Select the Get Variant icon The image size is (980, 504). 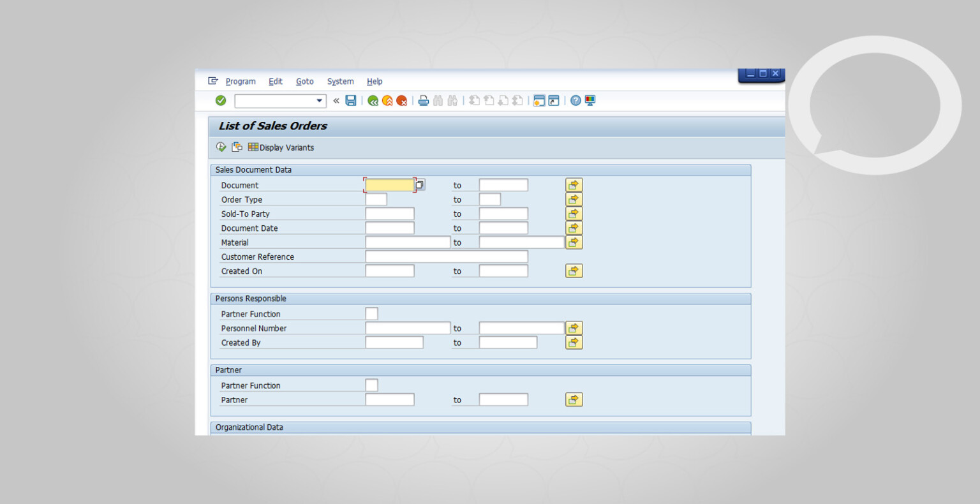(x=237, y=147)
